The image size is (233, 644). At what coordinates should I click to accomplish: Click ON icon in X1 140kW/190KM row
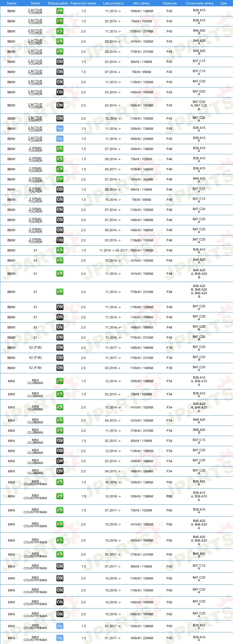pos(60,327)
